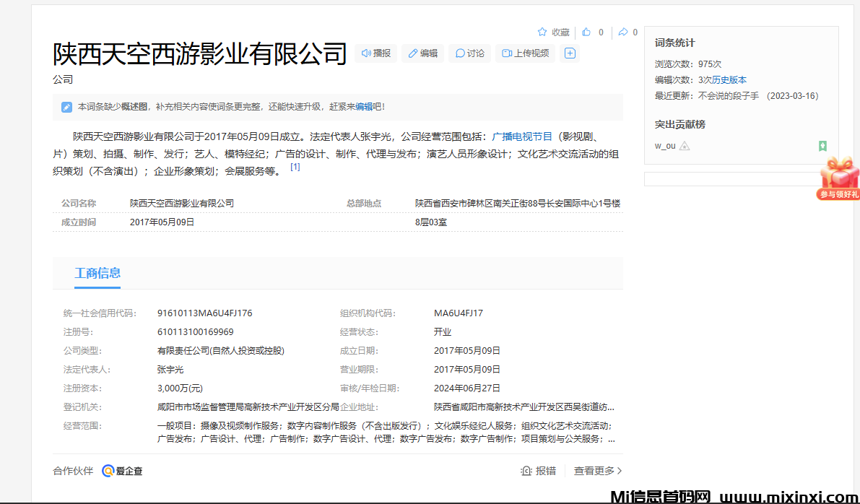
Task: Click the blue plus add icon
Action: coord(569,53)
